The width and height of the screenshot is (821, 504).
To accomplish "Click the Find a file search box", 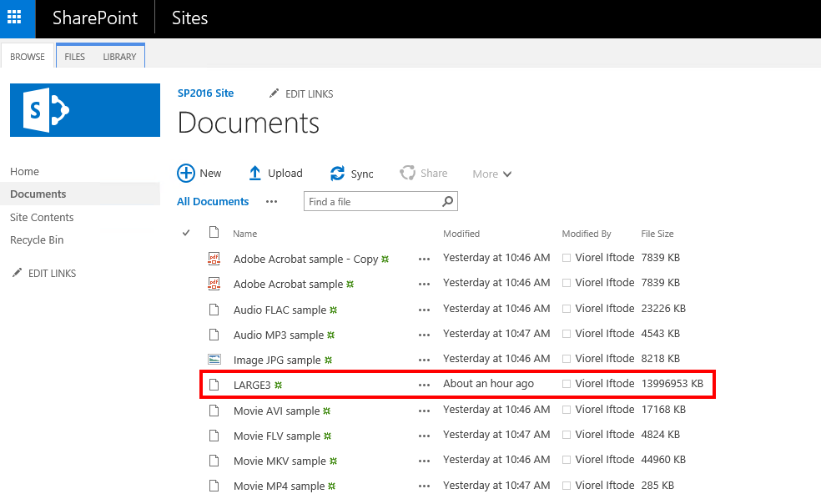I will (380, 201).
